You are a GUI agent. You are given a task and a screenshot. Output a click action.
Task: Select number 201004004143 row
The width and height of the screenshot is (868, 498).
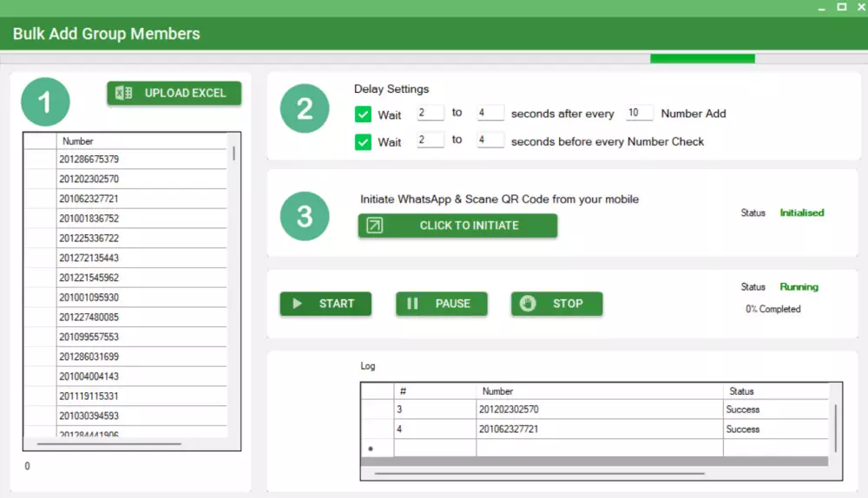click(x=141, y=377)
